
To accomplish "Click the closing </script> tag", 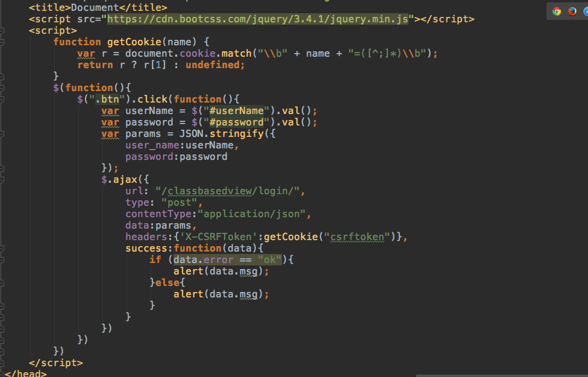I will [56, 363].
